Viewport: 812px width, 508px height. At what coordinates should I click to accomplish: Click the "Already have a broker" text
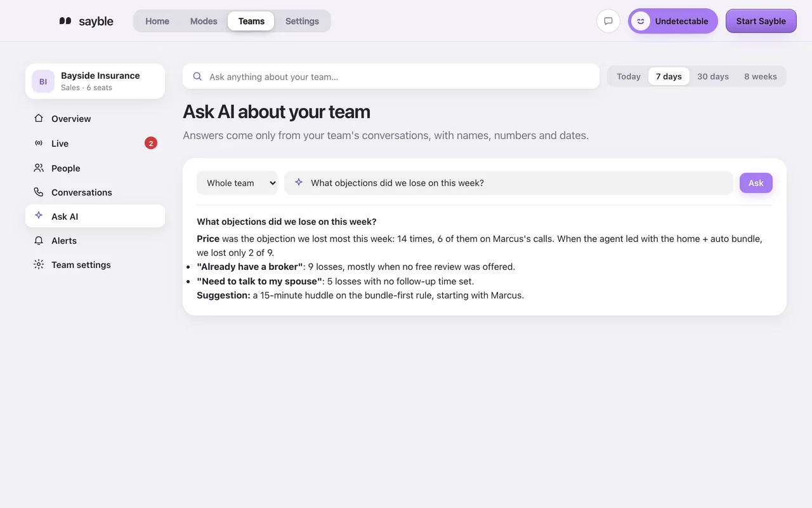pos(250,267)
